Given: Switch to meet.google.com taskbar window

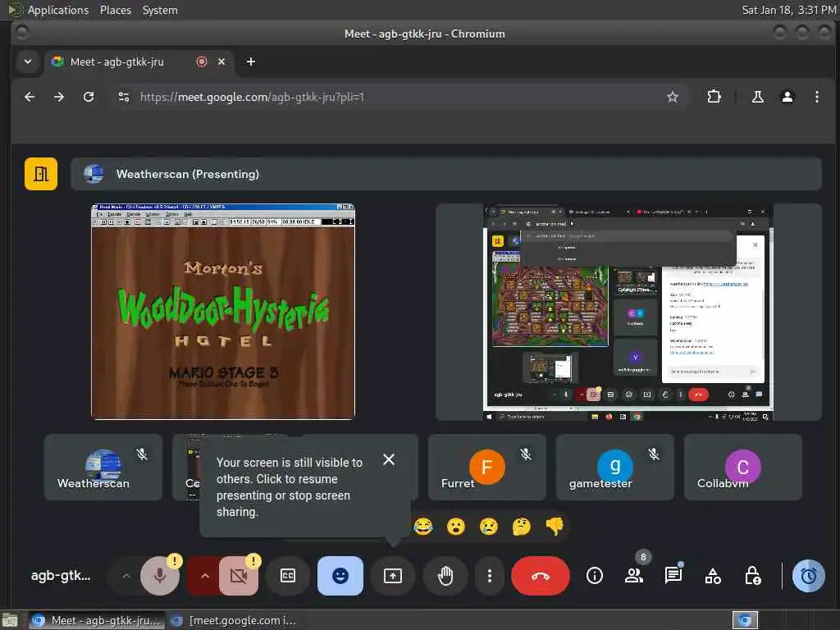Looking at the screenshot, I should (x=233, y=620).
